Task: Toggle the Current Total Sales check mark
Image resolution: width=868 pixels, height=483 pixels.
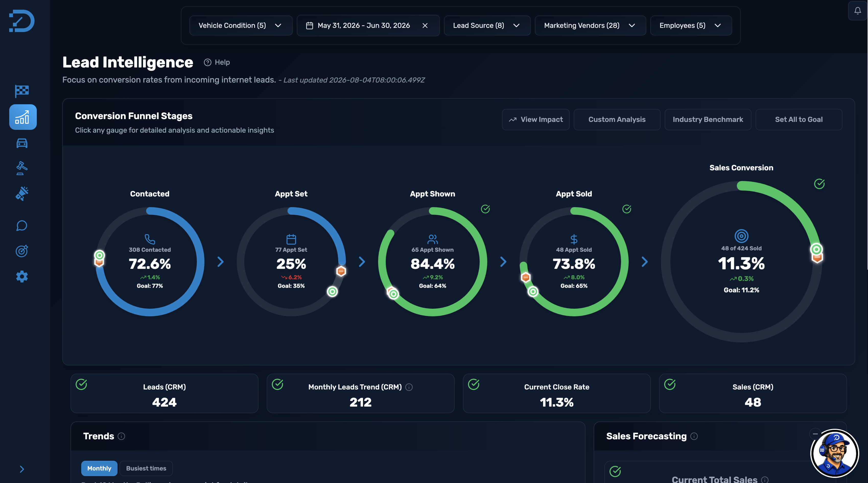Action: (x=615, y=471)
